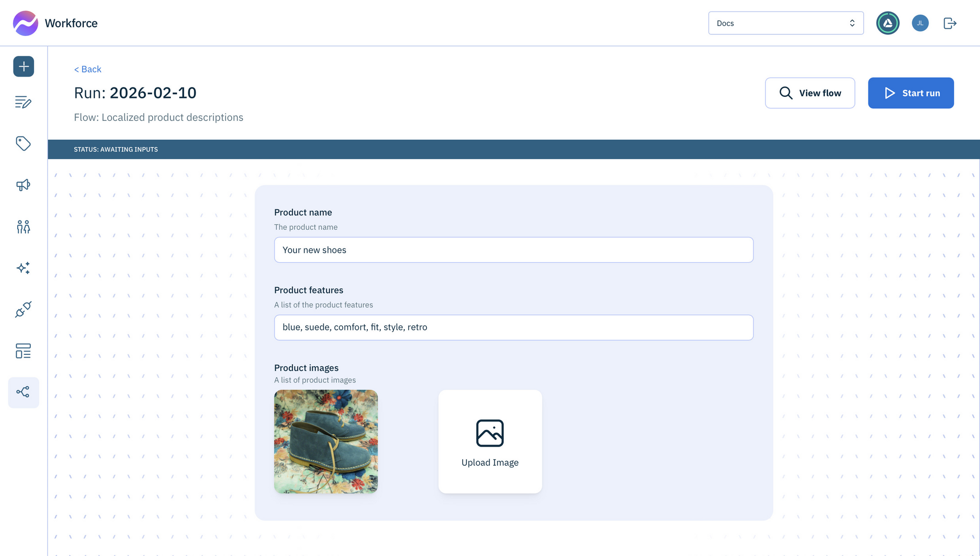The image size is (980, 556).
Task: Open the JL user avatar menu
Action: (920, 23)
